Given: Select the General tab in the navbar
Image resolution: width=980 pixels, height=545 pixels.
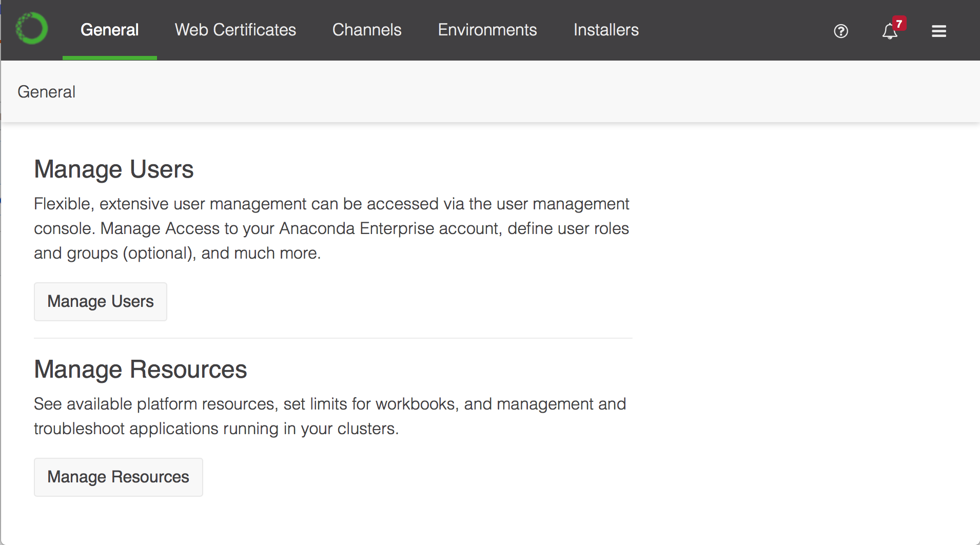Looking at the screenshot, I should 110,30.
